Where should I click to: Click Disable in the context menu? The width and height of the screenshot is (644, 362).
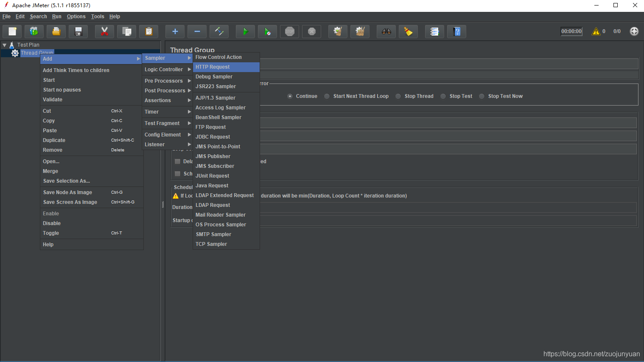coord(92,223)
